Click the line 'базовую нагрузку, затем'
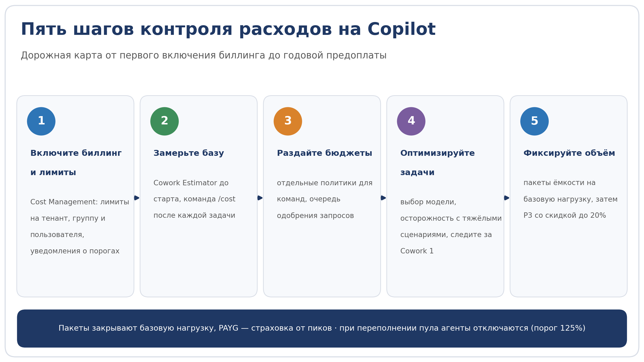The image size is (644, 362). coord(570,199)
